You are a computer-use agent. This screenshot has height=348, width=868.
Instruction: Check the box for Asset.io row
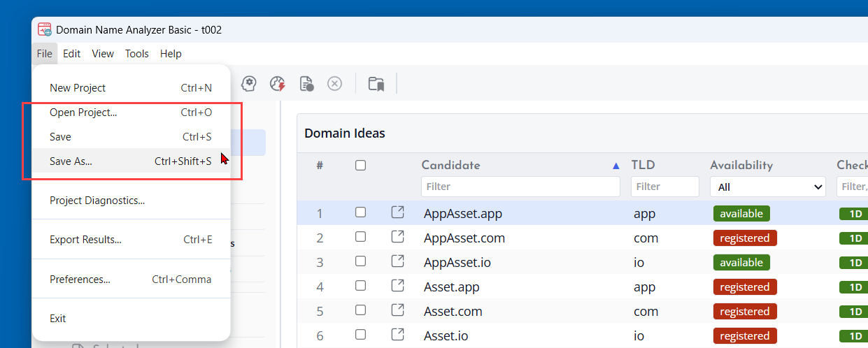tap(360, 335)
